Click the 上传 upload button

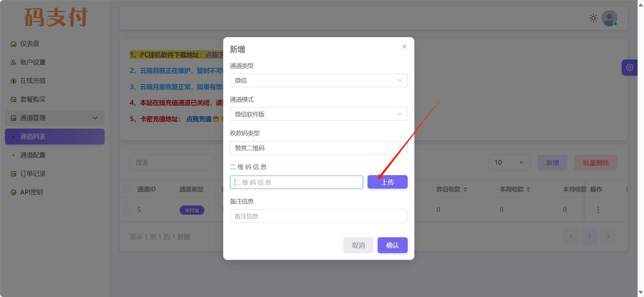click(x=387, y=182)
